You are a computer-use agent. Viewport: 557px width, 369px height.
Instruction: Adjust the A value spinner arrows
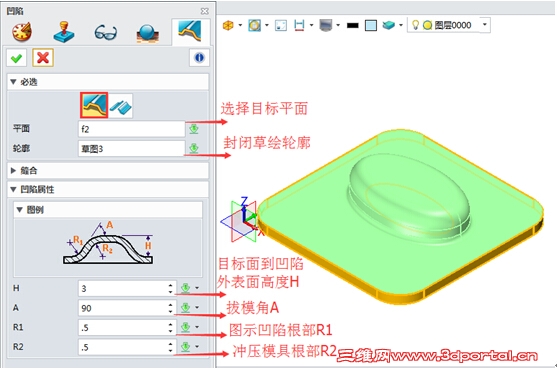[171, 308]
